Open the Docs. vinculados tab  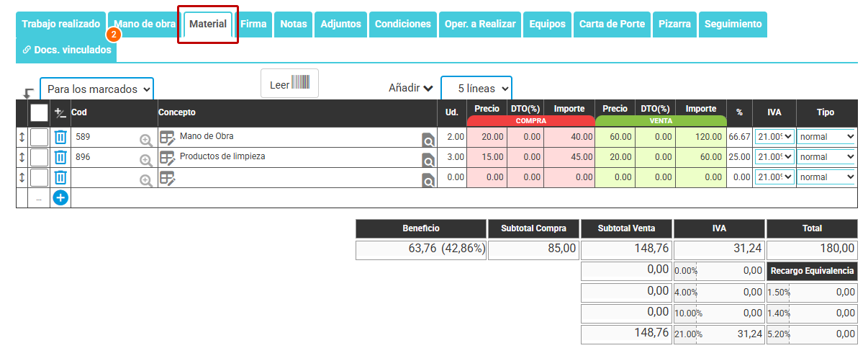66,50
